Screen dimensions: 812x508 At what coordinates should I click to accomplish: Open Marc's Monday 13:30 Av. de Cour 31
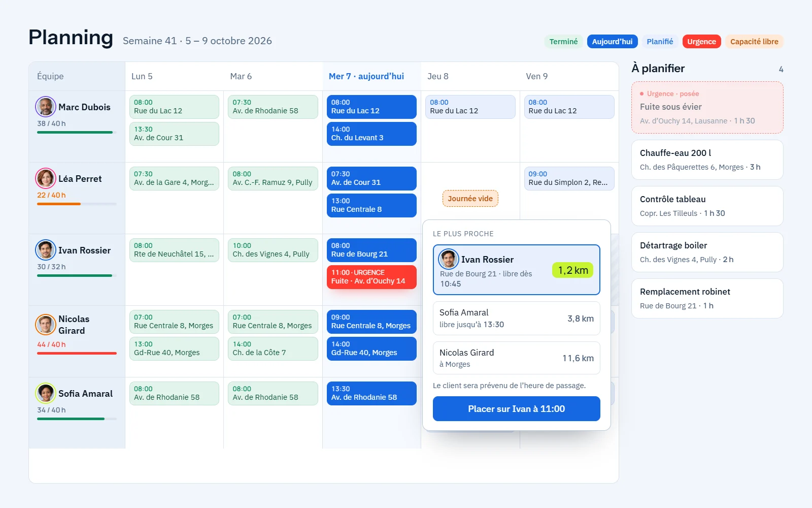[174, 134]
